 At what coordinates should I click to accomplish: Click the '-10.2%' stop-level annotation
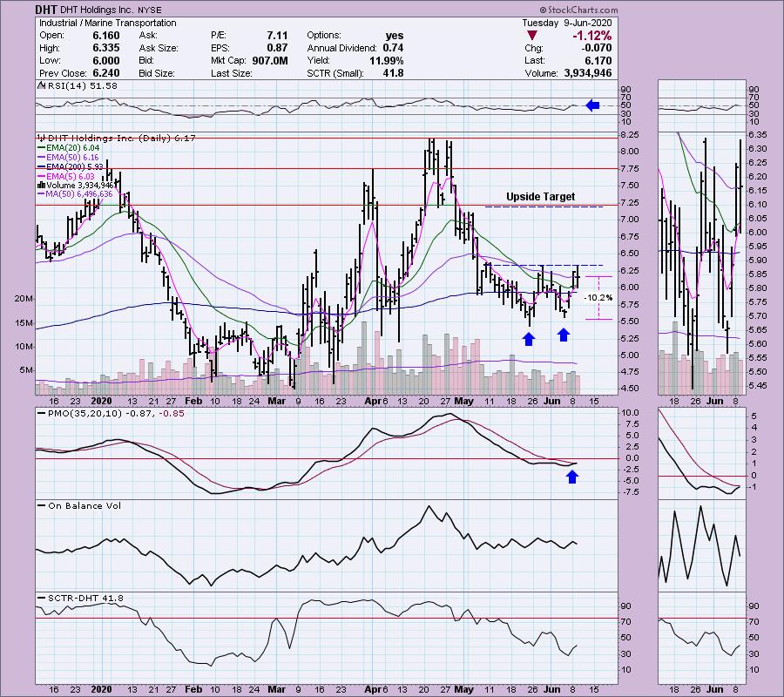(598, 297)
